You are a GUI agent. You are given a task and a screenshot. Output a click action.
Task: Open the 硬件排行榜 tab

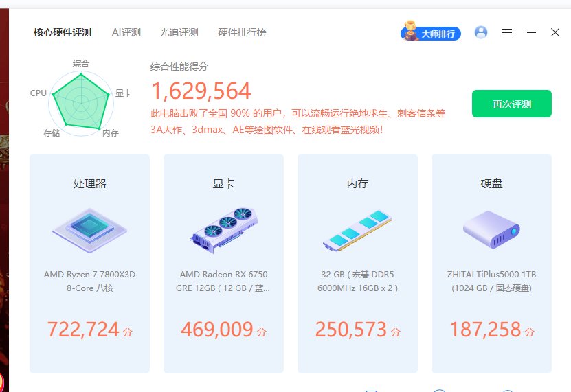(242, 32)
